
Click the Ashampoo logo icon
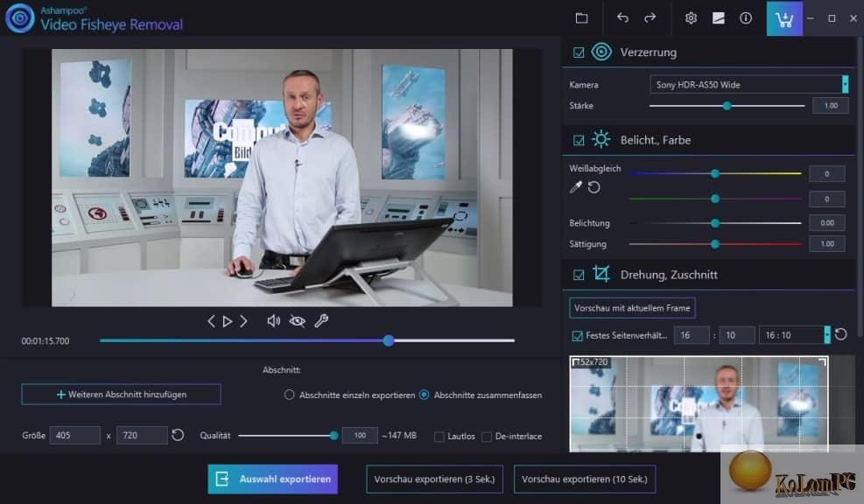[20, 18]
